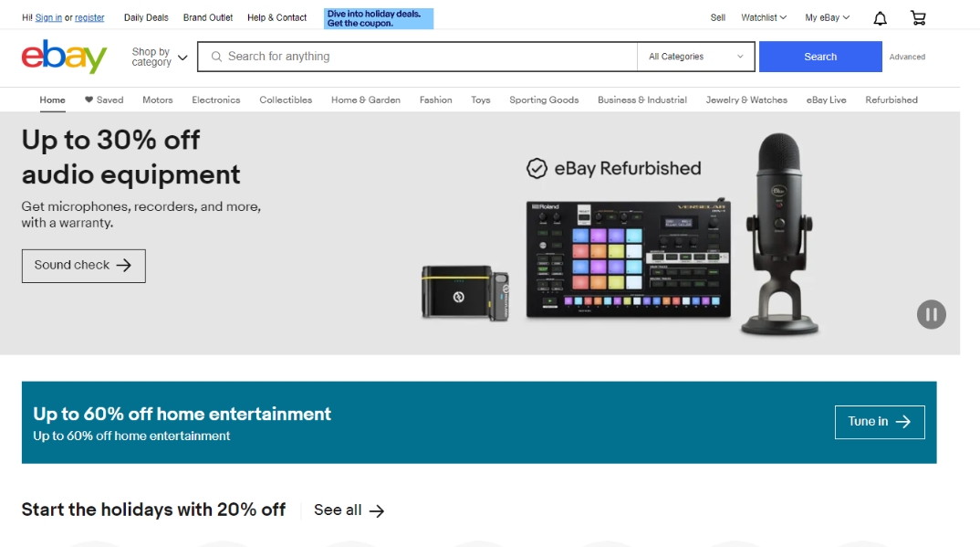Expand the Watchlist dropdown
980x547 pixels.
[763, 16]
